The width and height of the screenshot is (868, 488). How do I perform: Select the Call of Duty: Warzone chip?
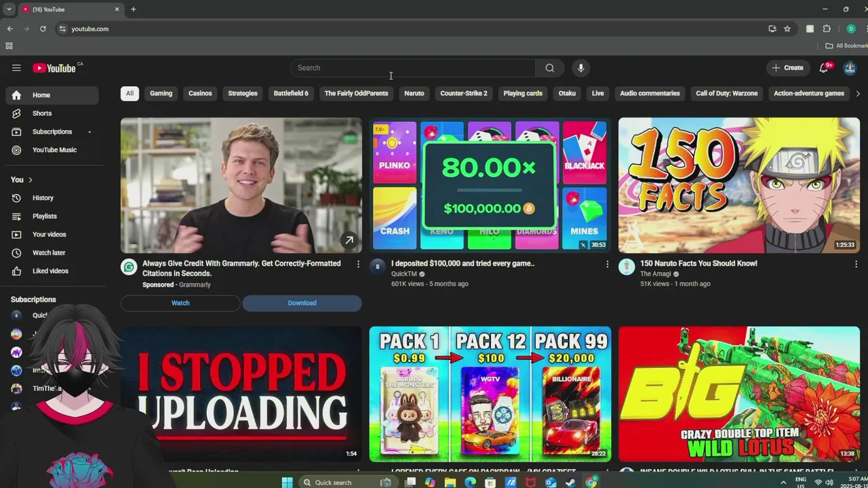[x=726, y=94]
